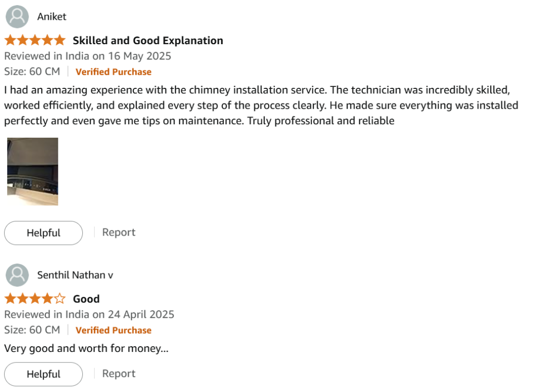Viewport: 533px width, 392px height.
Task: Click the first star of Aniket's rating
Action: pyautogui.click(x=10, y=40)
